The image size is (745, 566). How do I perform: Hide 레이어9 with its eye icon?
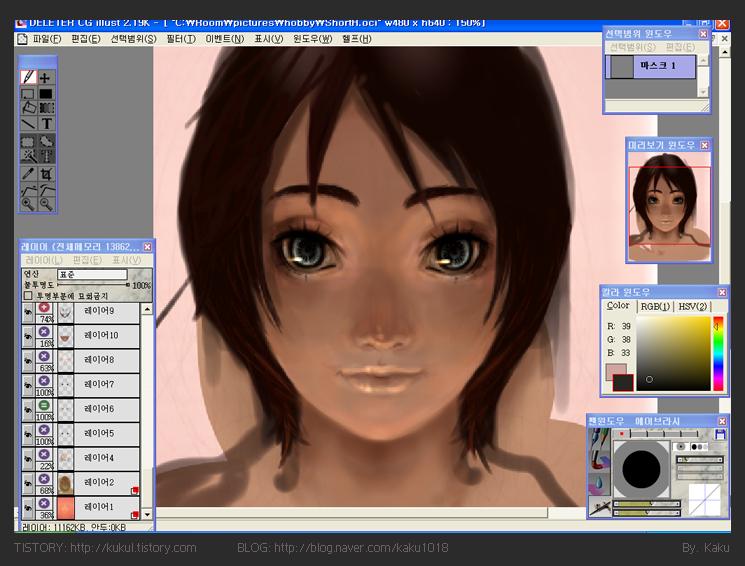point(28,312)
